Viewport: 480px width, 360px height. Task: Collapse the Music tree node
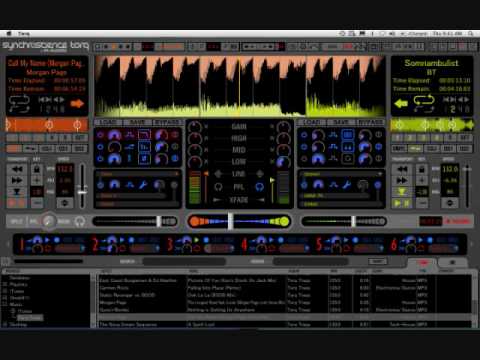5,304
